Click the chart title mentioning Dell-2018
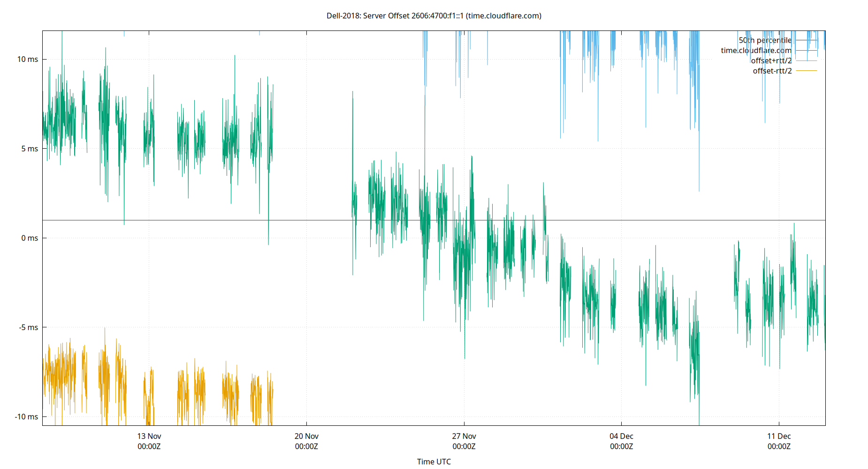 [x=434, y=15]
